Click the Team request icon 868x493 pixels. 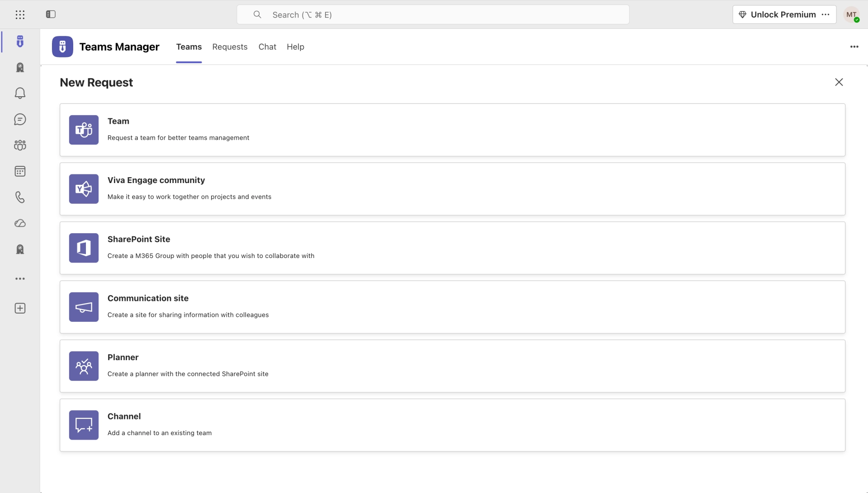pyautogui.click(x=84, y=130)
